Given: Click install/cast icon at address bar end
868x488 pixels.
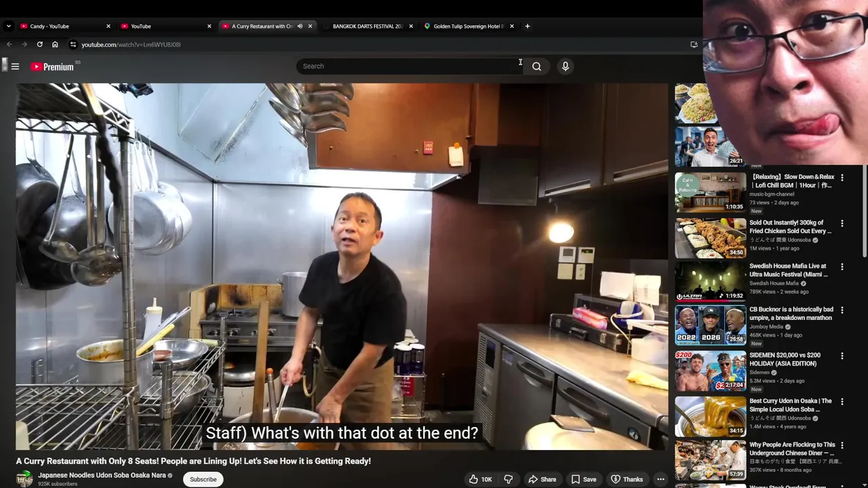Looking at the screenshot, I should 694,45.
